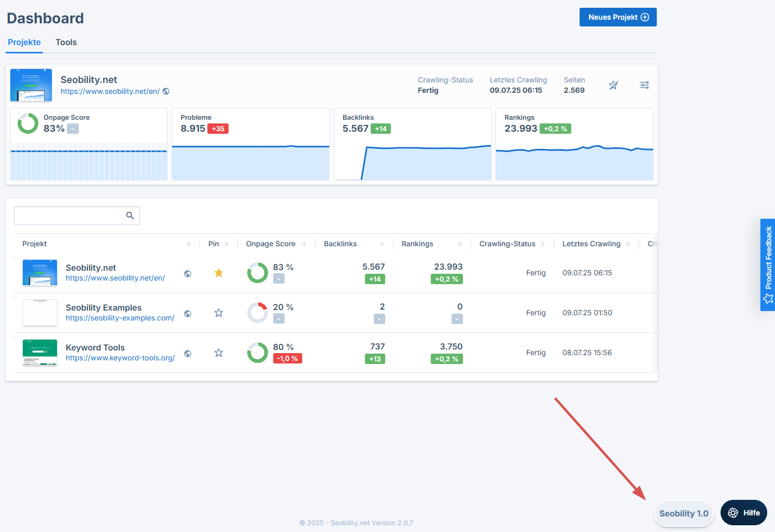The width and height of the screenshot is (775, 532).
Task: Pin Keyword Tools with its star
Action: coord(219,353)
